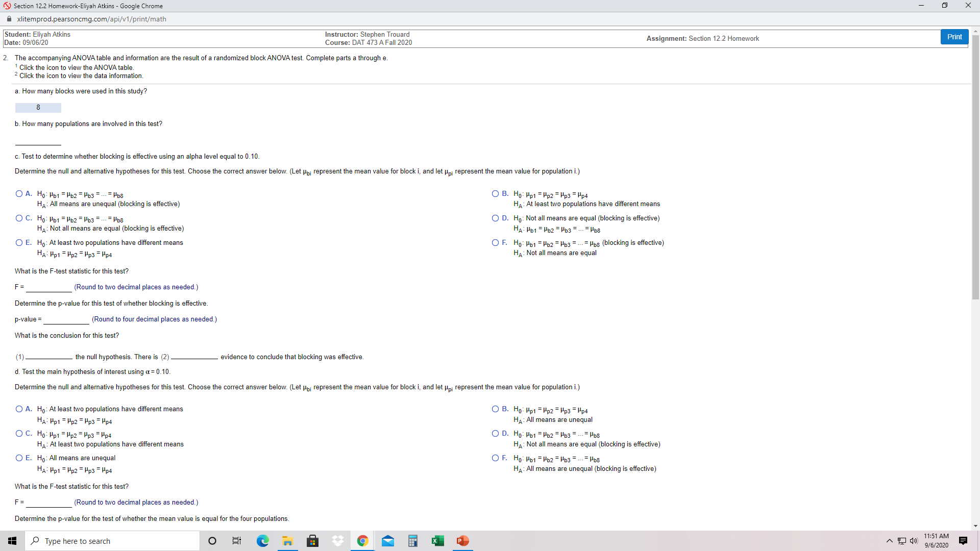Open the Mail app from the taskbar
This screenshot has width=980, height=551.
(x=388, y=541)
